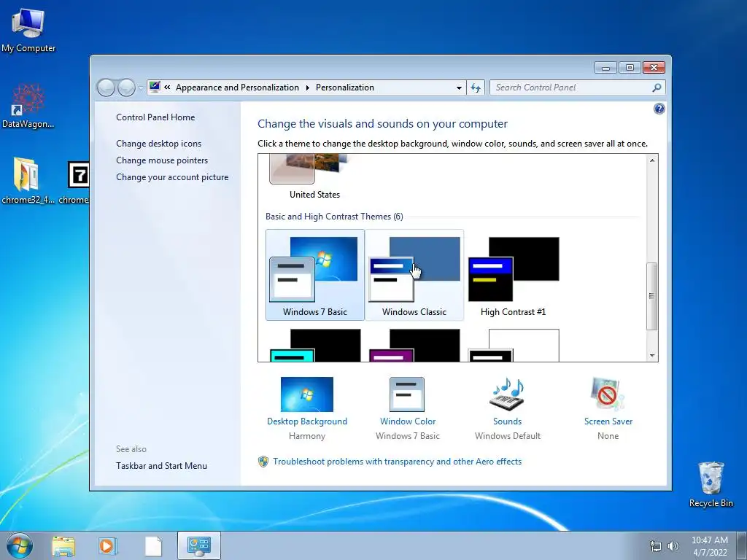Image resolution: width=747 pixels, height=560 pixels.
Task: Open Taskbar and Start Menu link
Action: coord(161,466)
